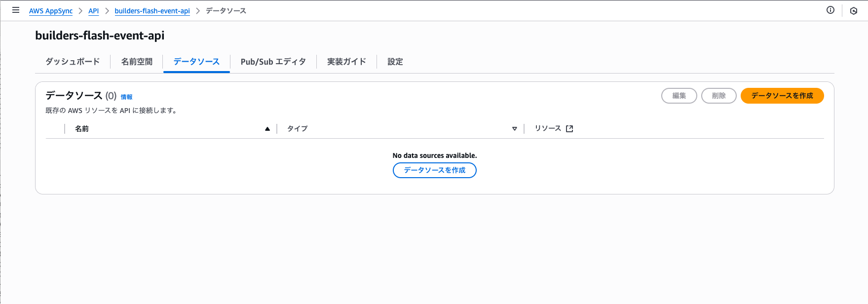
Task: Click the external link icon beside リソース
Action: coord(569,129)
